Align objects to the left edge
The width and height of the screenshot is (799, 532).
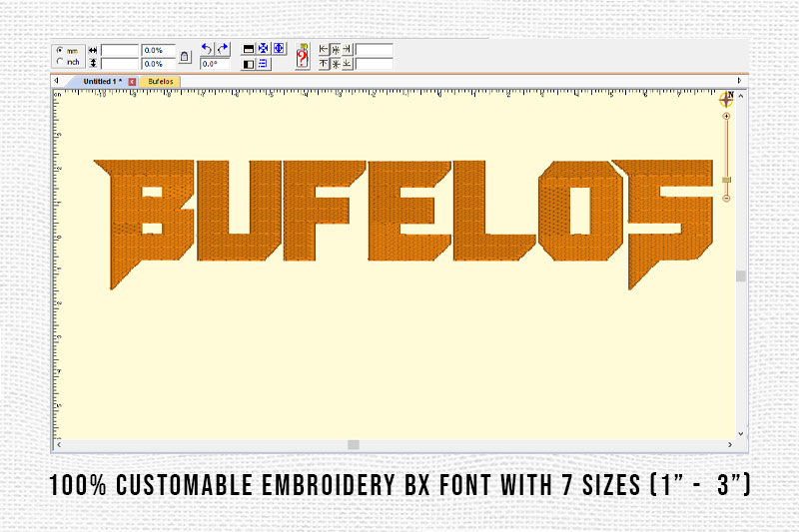click(x=324, y=49)
